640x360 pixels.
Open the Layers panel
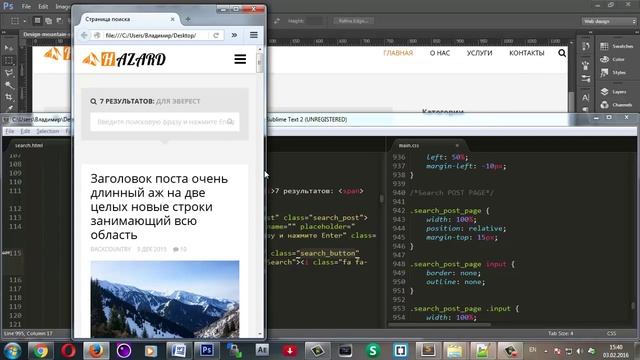tap(614, 91)
